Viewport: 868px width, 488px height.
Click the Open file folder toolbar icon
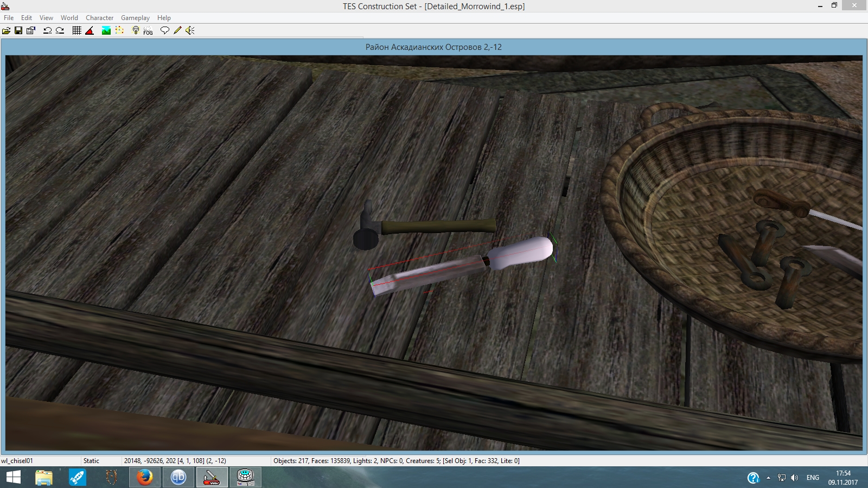[6, 30]
